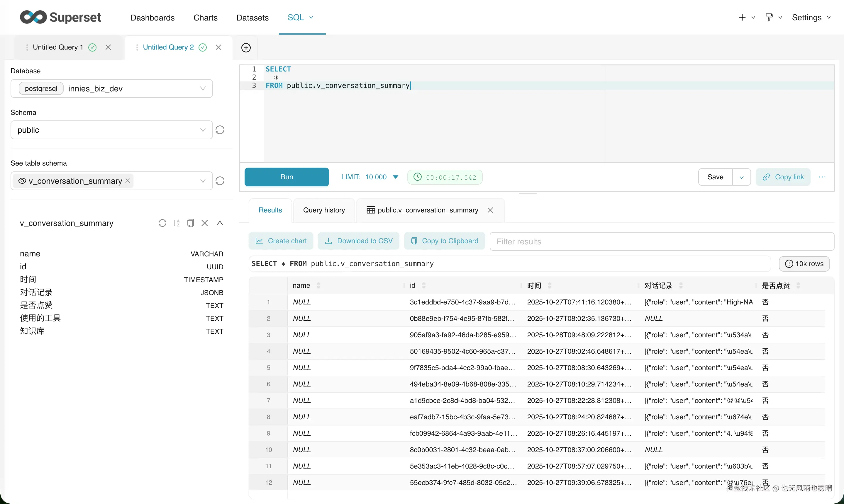Open the three-dots query options menu

pyautogui.click(x=822, y=177)
